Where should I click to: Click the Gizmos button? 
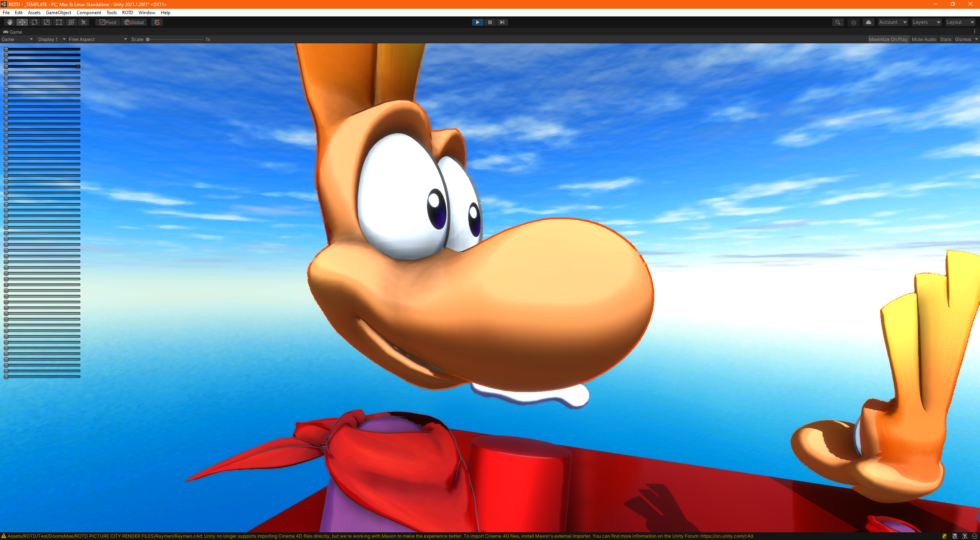click(963, 39)
